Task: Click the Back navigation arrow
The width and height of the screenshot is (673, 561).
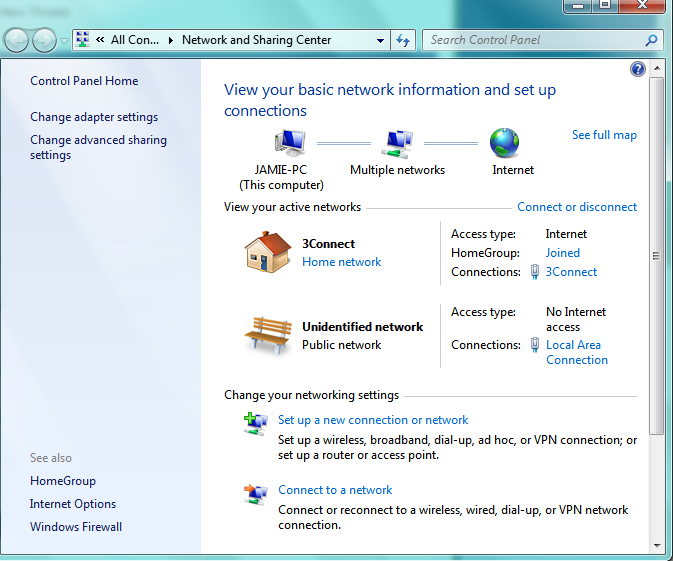Action: (x=17, y=40)
